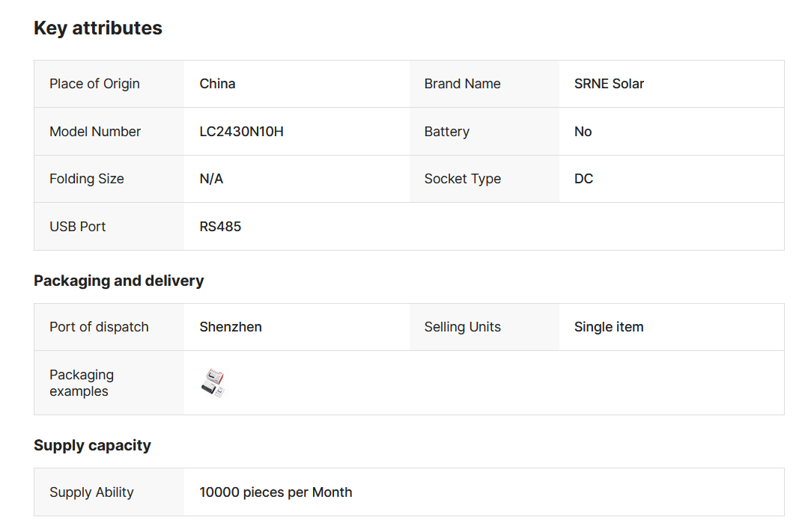The width and height of the screenshot is (799, 532).
Task: Click the USB Port label
Action: click(78, 227)
